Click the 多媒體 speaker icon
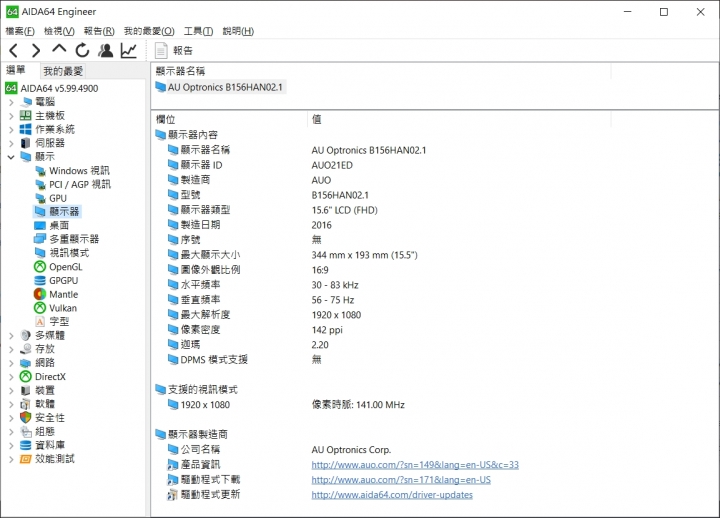This screenshot has width=720, height=518. point(26,336)
